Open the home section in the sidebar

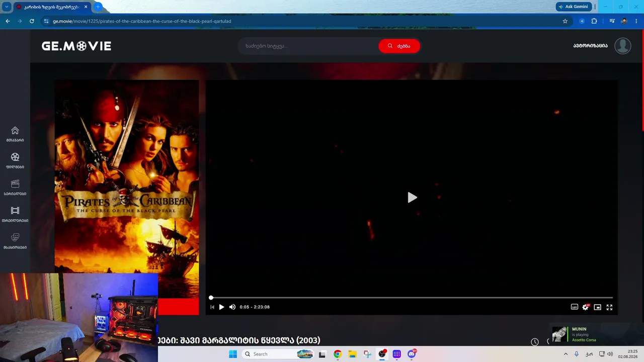pos(15,134)
